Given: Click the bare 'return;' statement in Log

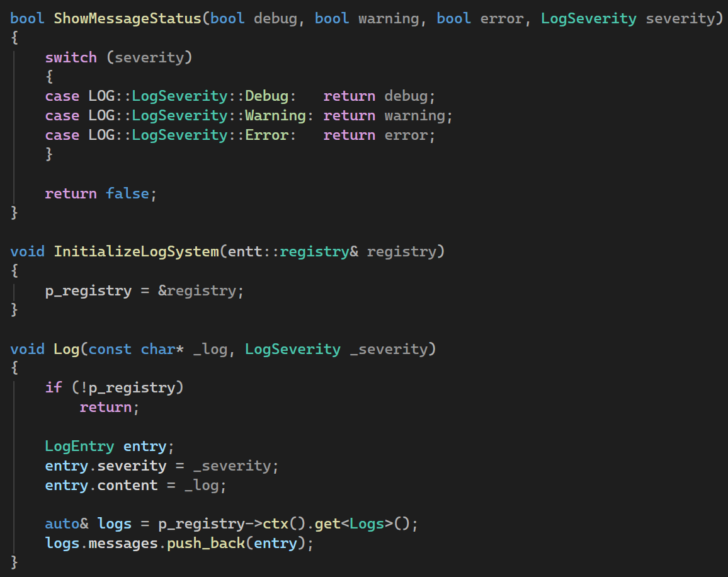Looking at the screenshot, I should tap(110, 408).
